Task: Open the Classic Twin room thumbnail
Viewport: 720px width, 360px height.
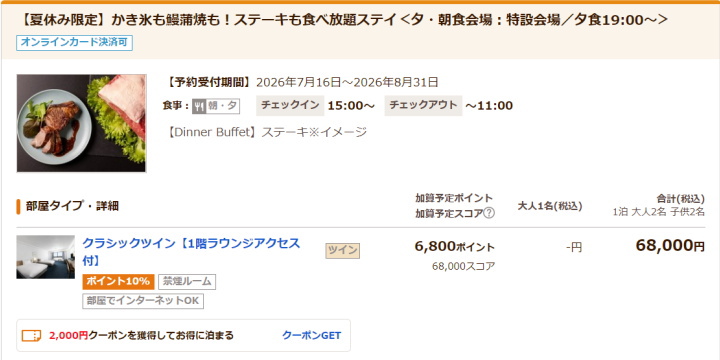Action: [x=45, y=257]
